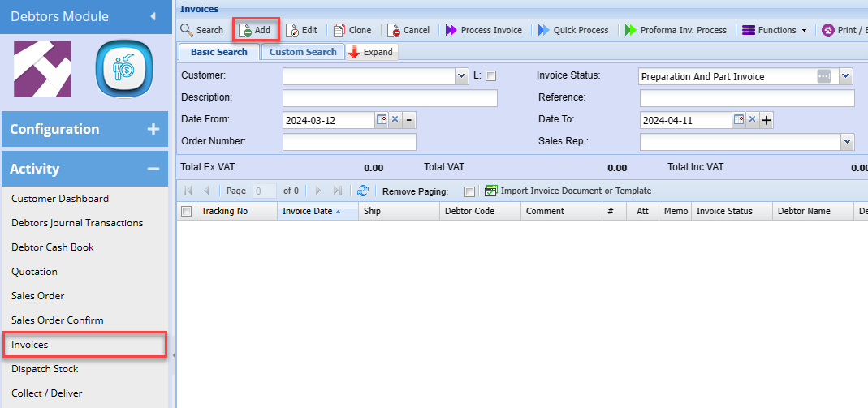Screen dimensions: 868x408
Task: Tick the select-all checkbox in grid header
Action: click(x=186, y=211)
